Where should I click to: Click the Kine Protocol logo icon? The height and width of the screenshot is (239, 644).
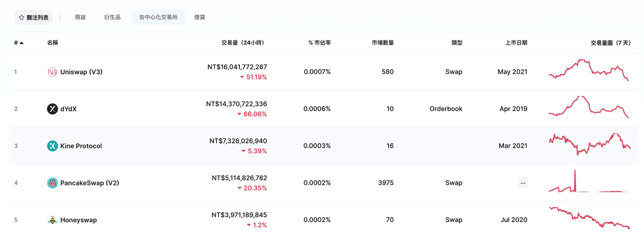(x=52, y=146)
